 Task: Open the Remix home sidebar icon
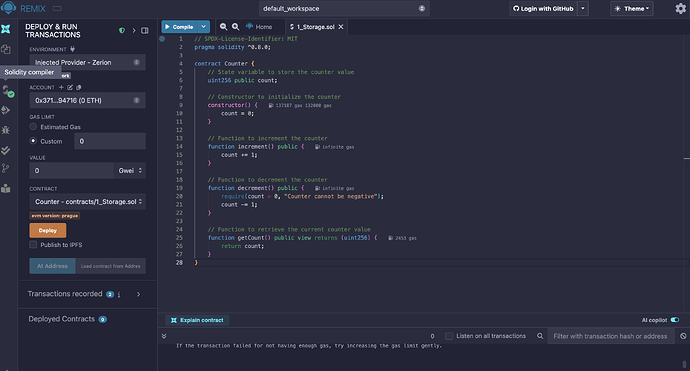click(6, 29)
